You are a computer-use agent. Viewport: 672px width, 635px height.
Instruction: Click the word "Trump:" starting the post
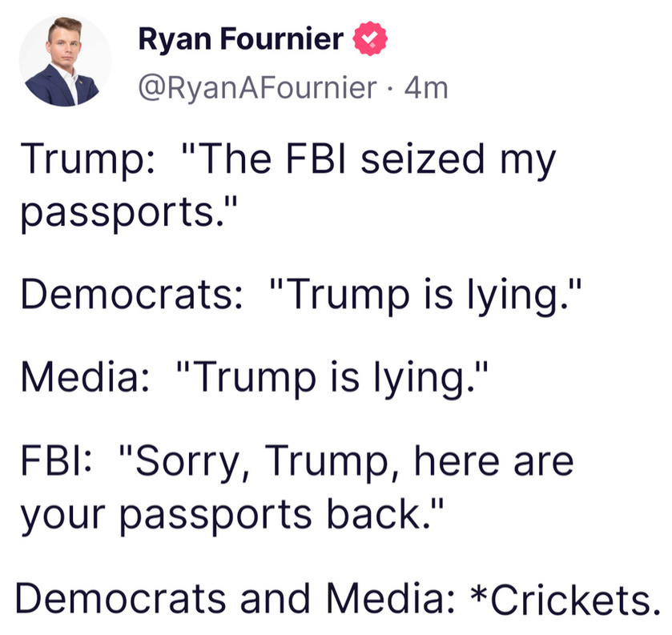click(87, 160)
